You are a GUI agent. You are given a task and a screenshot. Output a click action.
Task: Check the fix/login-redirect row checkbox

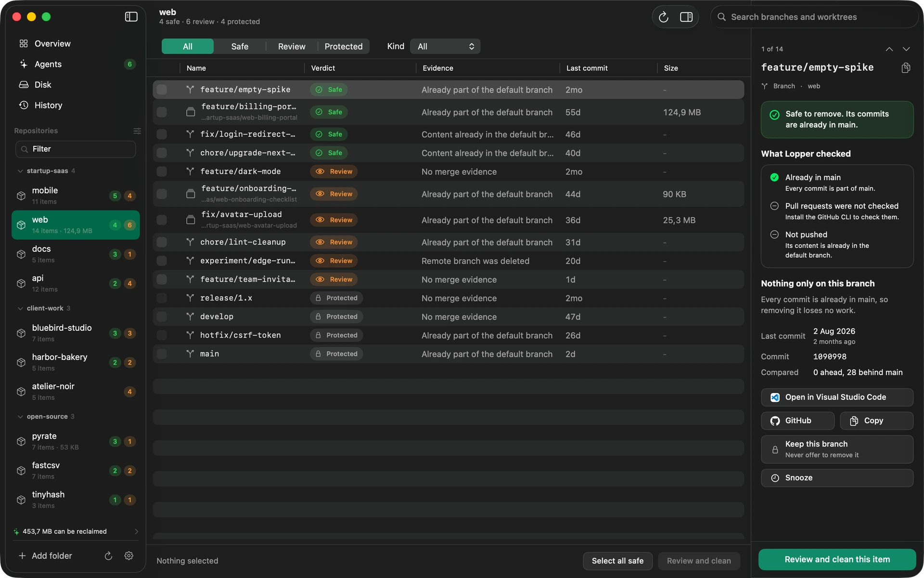(162, 134)
